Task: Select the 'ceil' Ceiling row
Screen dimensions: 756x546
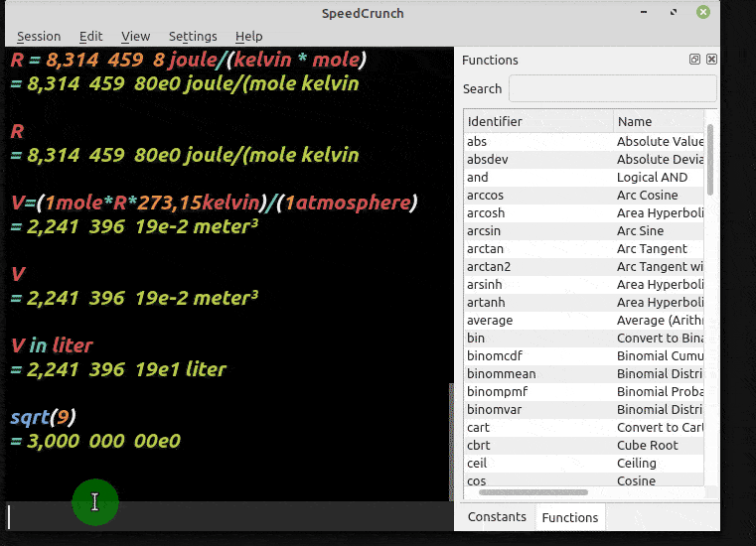Action: 584,463
